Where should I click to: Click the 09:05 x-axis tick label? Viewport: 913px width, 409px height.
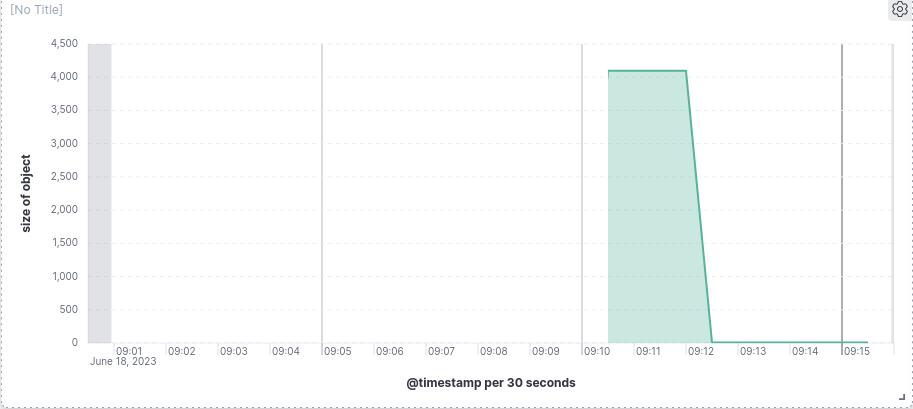coord(337,352)
